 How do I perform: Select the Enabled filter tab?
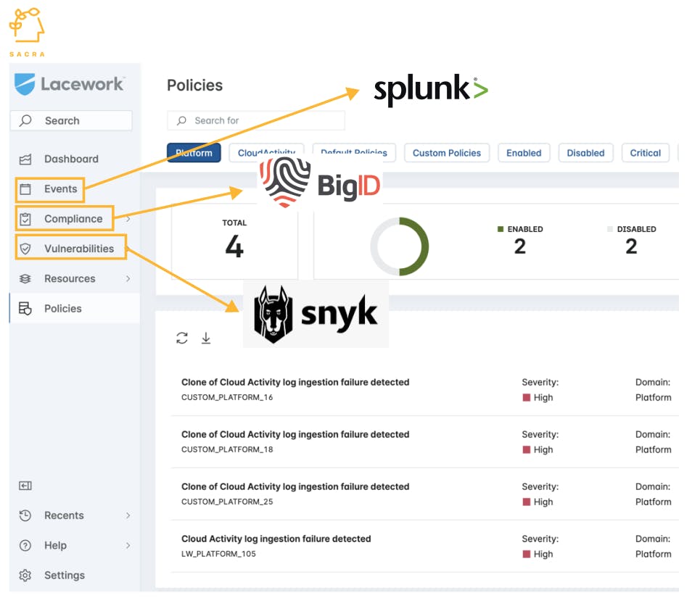524,153
